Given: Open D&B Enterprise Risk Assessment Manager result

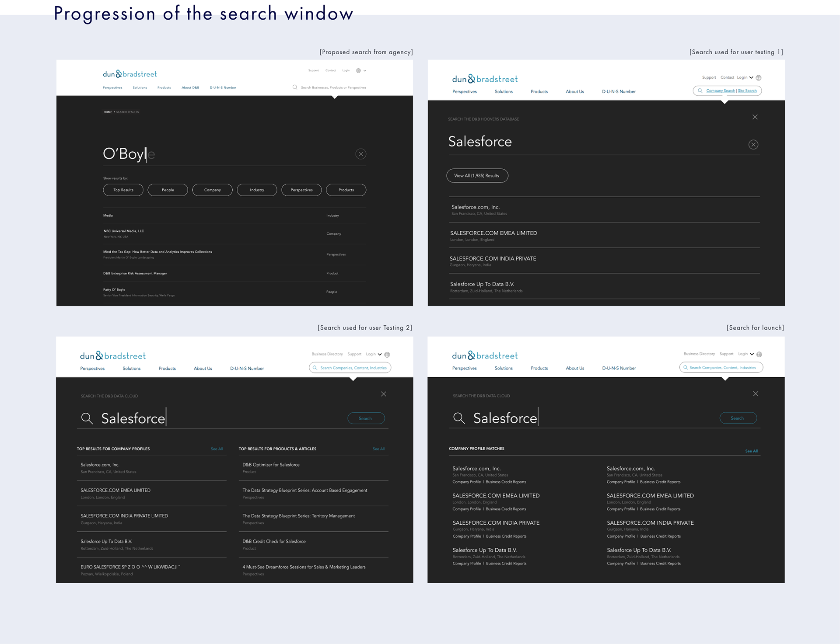Looking at the screenshot, I should (234, 273).
